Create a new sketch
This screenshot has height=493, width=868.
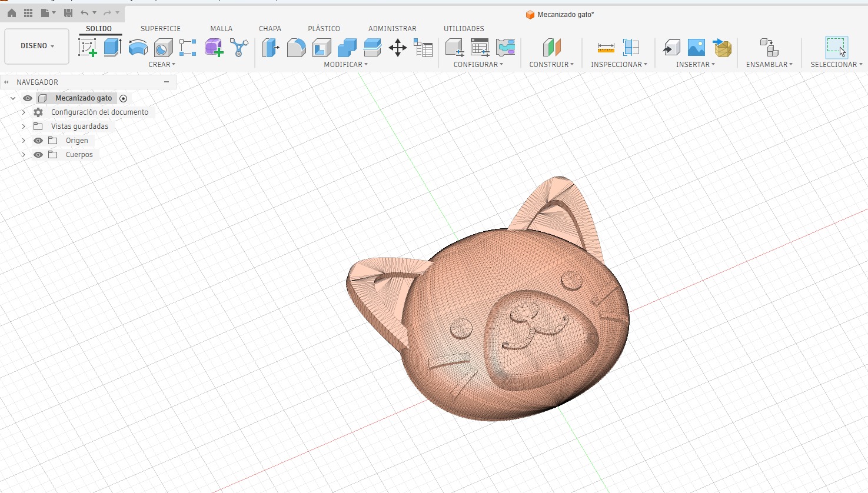[x=87, y=48]
